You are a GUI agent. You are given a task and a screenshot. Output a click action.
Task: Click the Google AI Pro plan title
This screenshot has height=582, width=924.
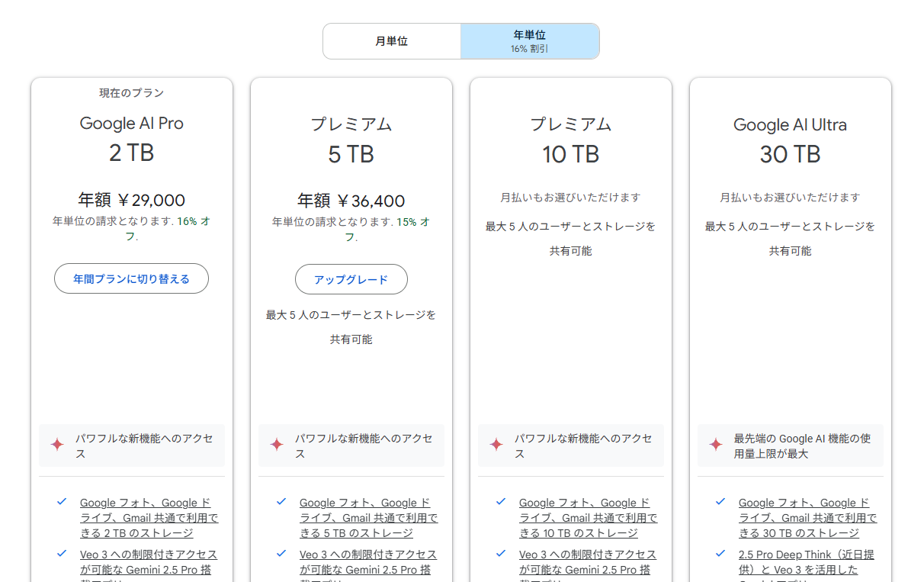pyautogui.click(x=132, y=124)
